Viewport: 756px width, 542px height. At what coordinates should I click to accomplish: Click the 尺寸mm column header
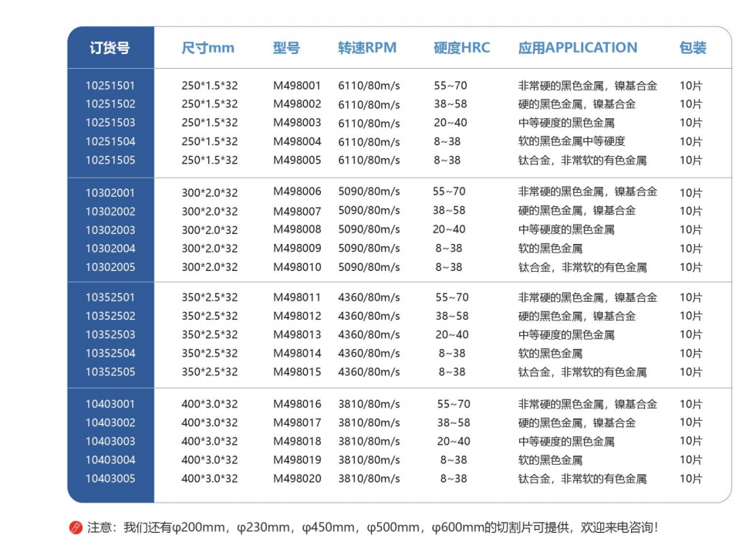pos(208,48)
